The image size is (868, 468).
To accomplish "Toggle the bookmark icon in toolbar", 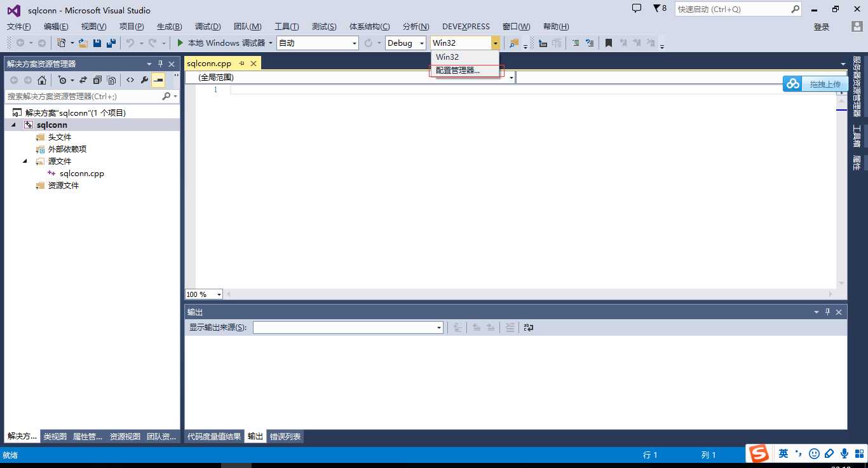I will coord(608,43).
